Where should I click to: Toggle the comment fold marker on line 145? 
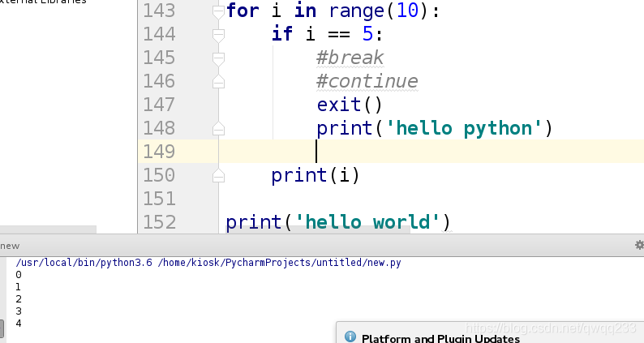coord(218,58)
